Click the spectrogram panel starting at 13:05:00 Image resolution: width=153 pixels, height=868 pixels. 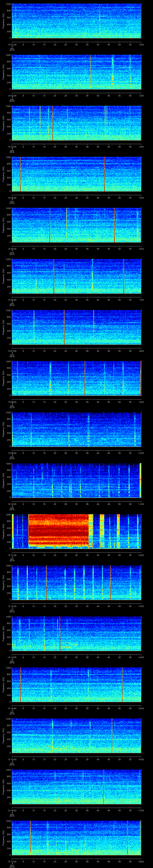point(77,225)
